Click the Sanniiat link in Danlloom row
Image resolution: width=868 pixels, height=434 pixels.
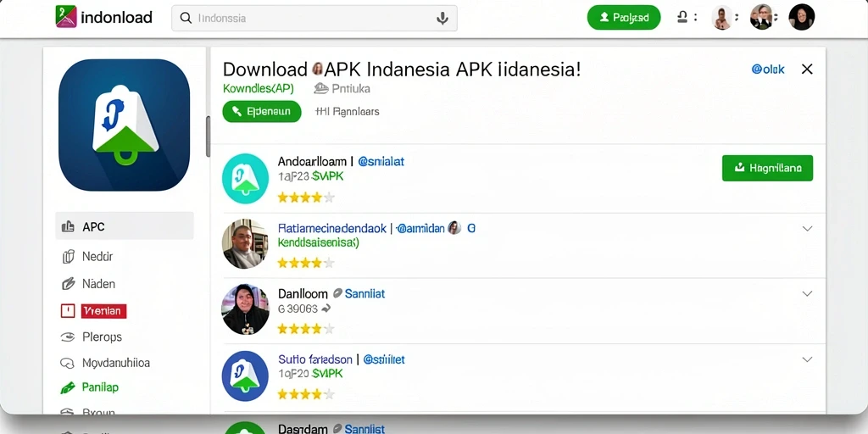[364, 293]
